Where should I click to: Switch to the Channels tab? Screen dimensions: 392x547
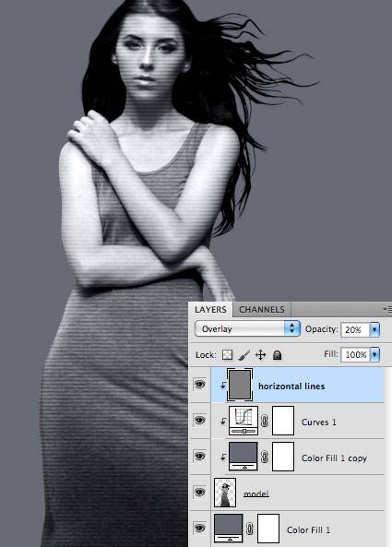(x=262, y=310)
